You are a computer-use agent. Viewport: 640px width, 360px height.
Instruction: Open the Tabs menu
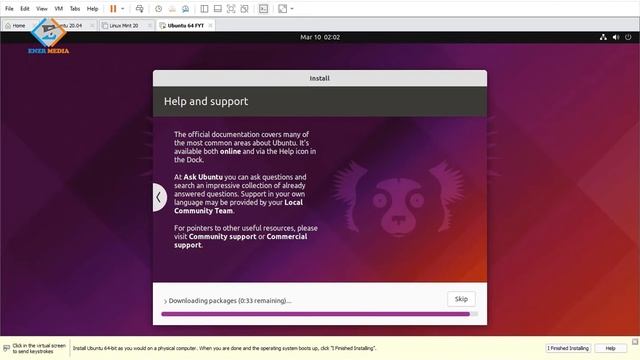pos(75,9)
